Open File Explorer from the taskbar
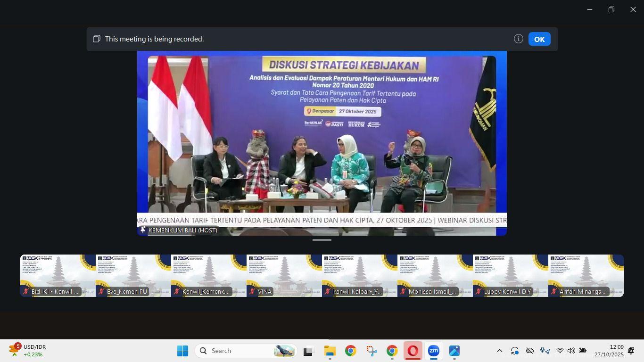Screen dimensions: 644x362 coord(330,351)
